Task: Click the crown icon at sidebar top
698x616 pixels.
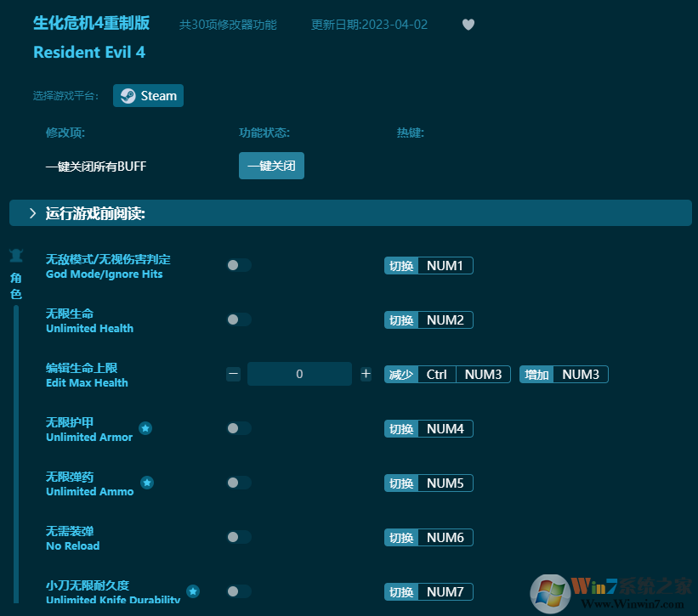Action: click(15, 255)
